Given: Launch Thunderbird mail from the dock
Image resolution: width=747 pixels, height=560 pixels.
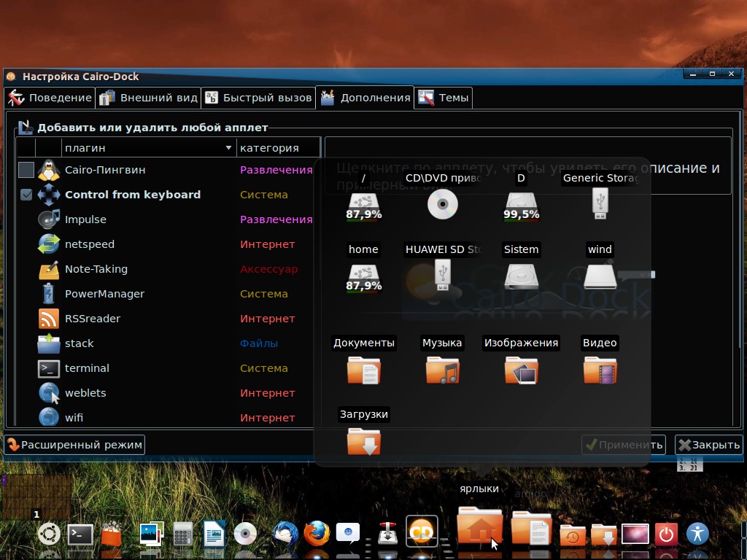Looking at the screenshot, I should point(285,534).
